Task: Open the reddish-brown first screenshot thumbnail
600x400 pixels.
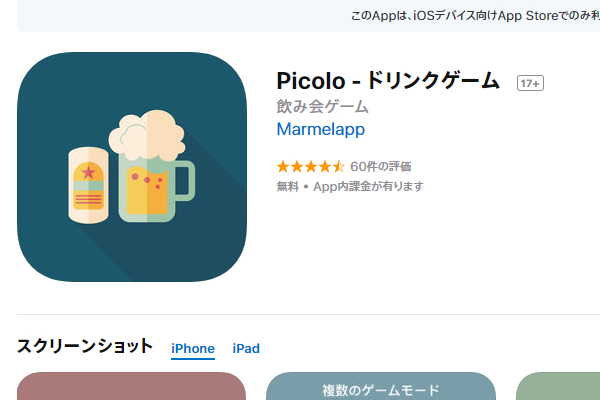Action: 131,386
